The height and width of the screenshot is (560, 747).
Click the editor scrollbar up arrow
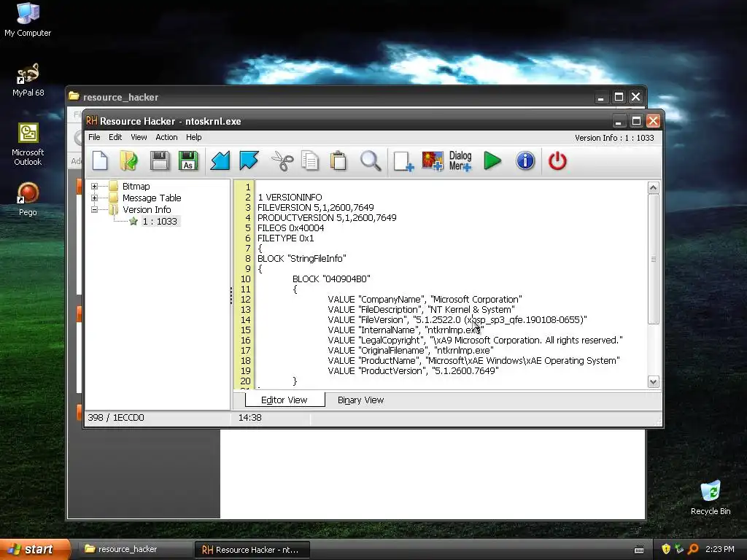pos(653,187)
